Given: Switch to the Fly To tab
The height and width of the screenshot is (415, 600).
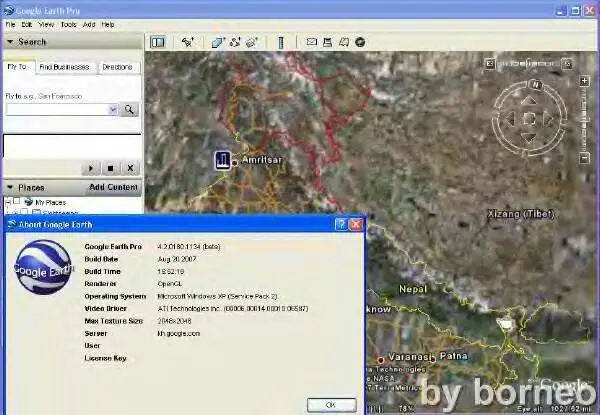Looking at the screenshot, I should point(17,67).
